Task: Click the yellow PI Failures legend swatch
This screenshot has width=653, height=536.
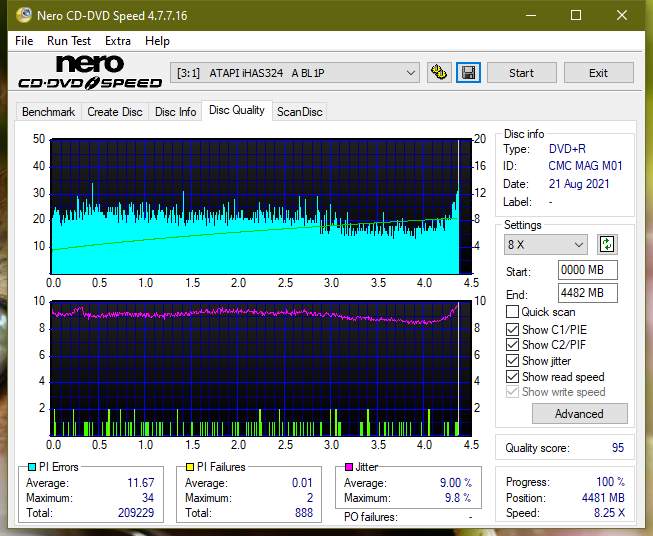Action: coord(190,467)
